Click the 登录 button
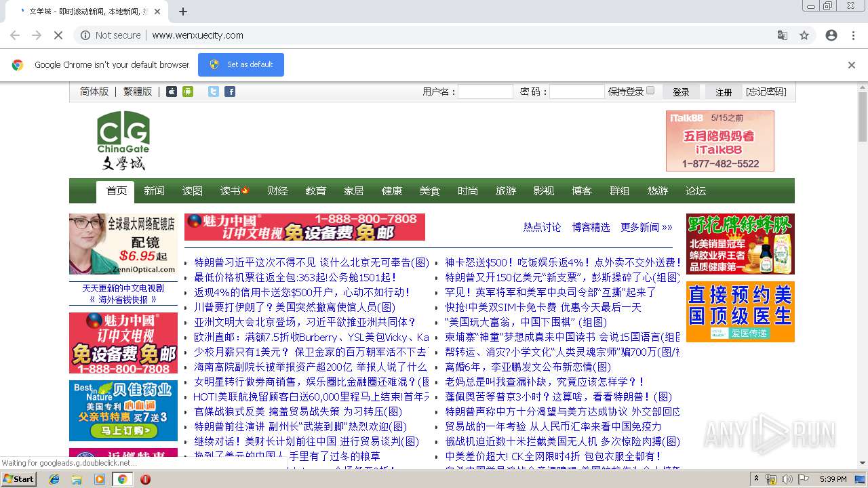The width and height of the screenshot is (868, 488). 681,91
